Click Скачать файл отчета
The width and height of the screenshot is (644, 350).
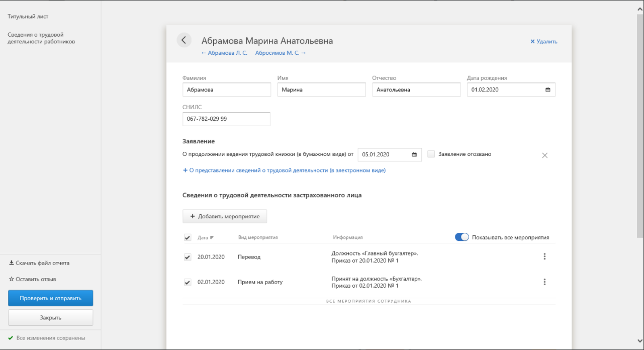(x=39, y=263)
